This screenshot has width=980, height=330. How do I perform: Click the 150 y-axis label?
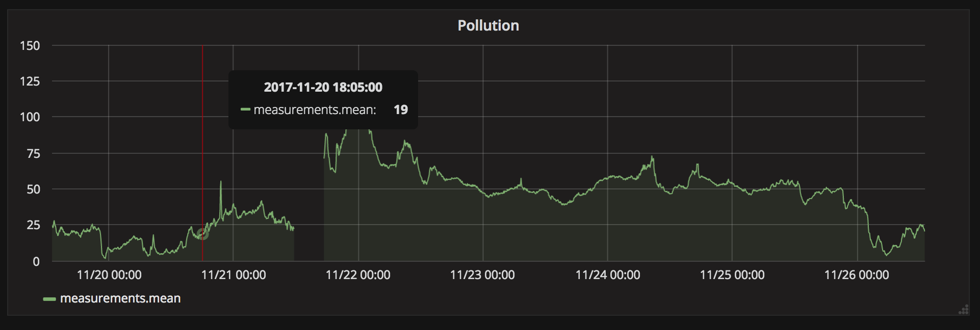30,46
